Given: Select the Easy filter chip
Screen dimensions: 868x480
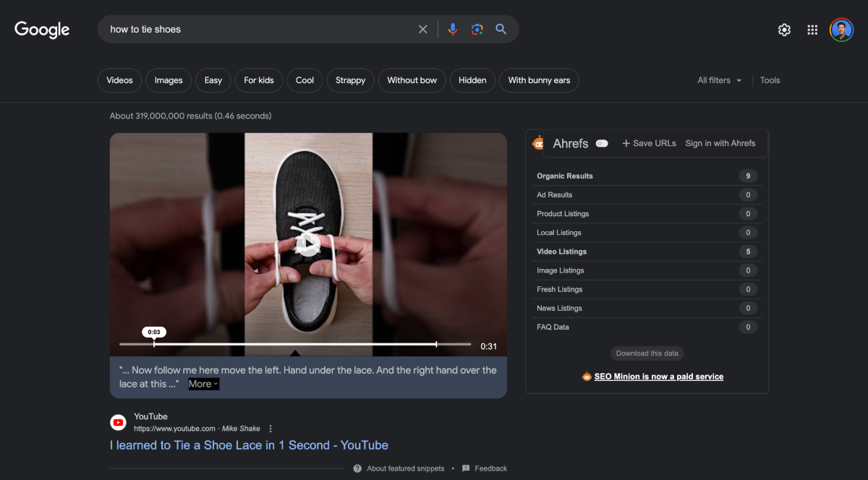Looking at the screenshot, I should (213, 80).
